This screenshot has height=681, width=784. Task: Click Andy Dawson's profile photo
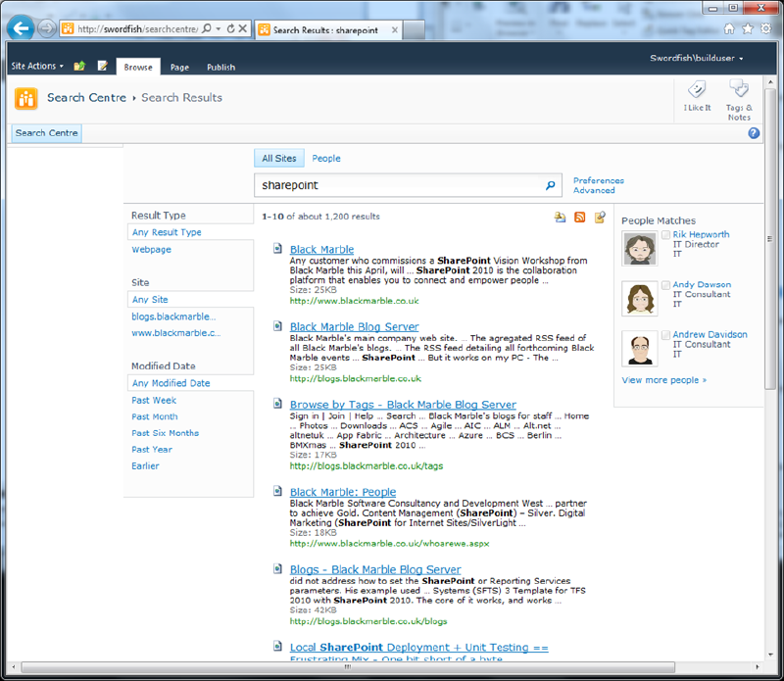coord(640,299)
